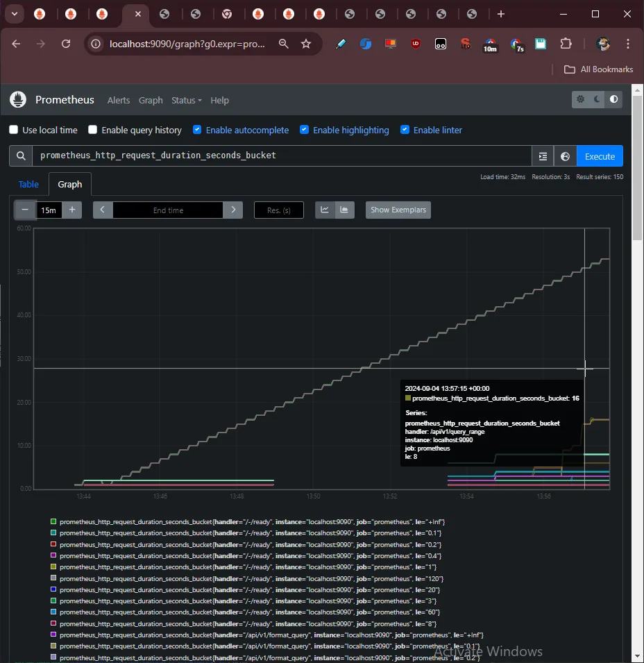Click the Prometheus flame logo
The width and height of the screenshot is (644, 663).
(x=18, y=100)
